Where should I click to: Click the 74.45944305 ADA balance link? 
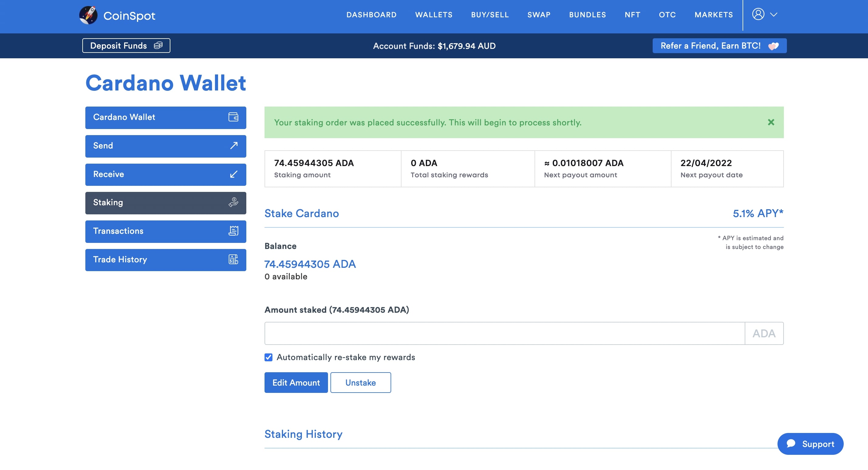[310, 264]
